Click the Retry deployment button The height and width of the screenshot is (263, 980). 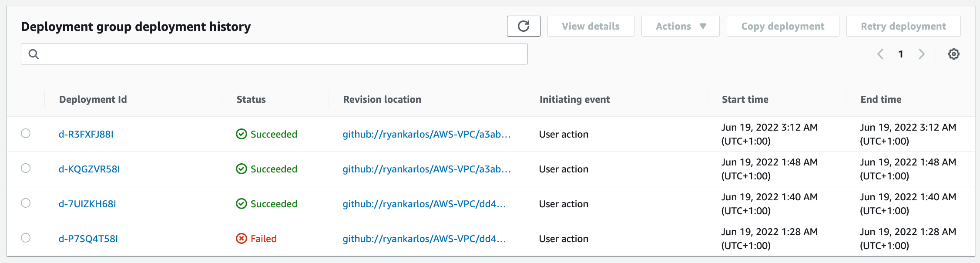[903, 26]
